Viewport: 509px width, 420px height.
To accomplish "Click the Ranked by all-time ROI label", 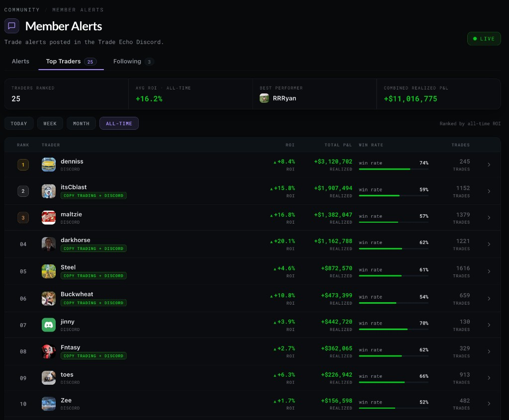I will coord(470,124).
